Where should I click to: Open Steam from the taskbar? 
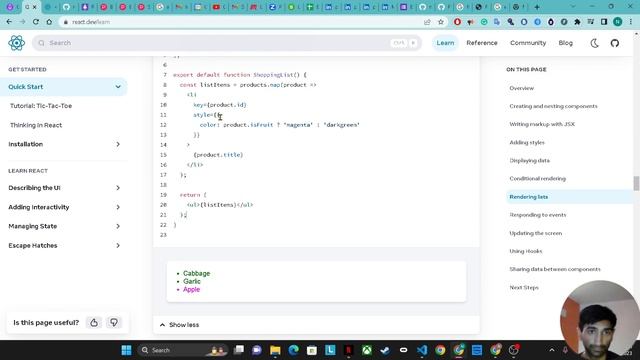tap(385, 350)
